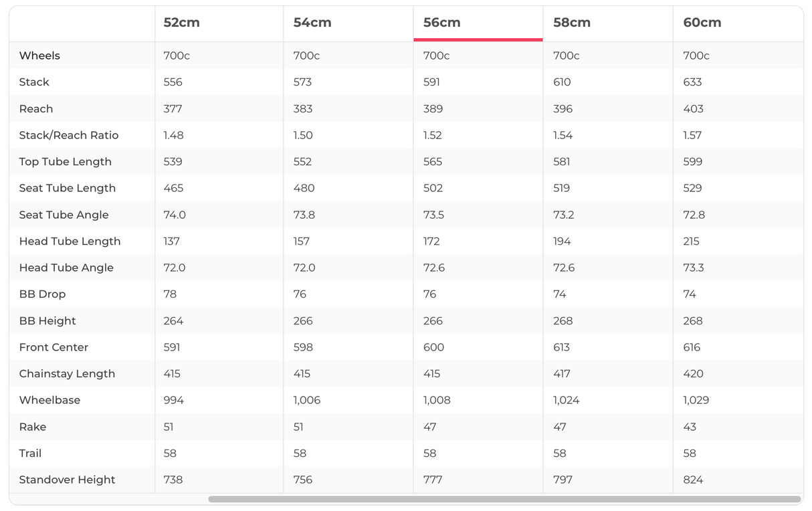Click the 797 standover height value
Screen dimensions: 812x511
click(563, 480)
